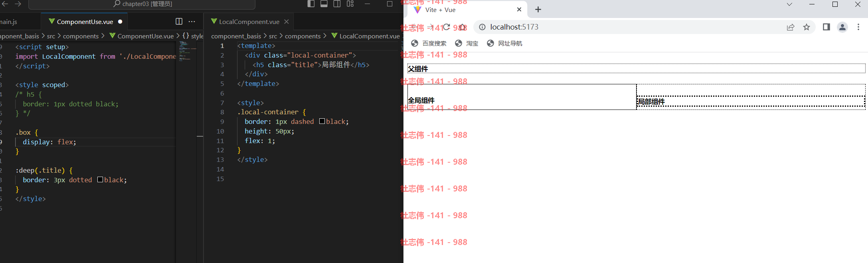
Task: Maximize the VS Code window
Action: (x=390, y=4)
